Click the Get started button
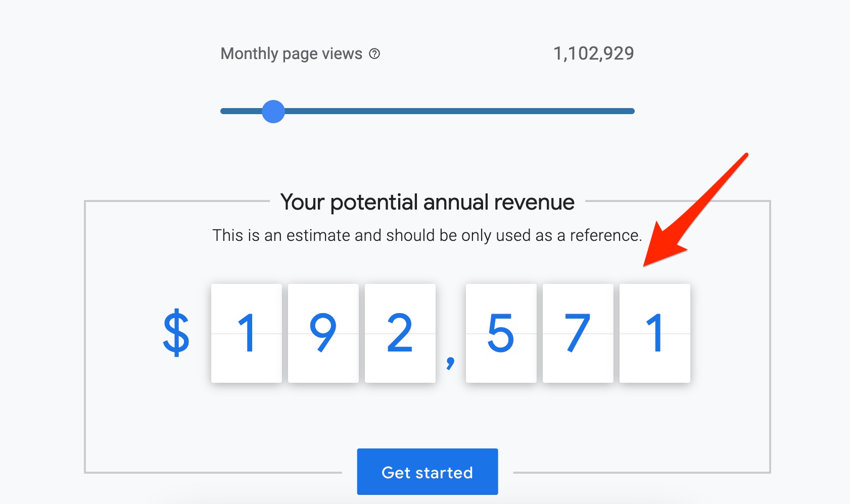 pos(428,472)
